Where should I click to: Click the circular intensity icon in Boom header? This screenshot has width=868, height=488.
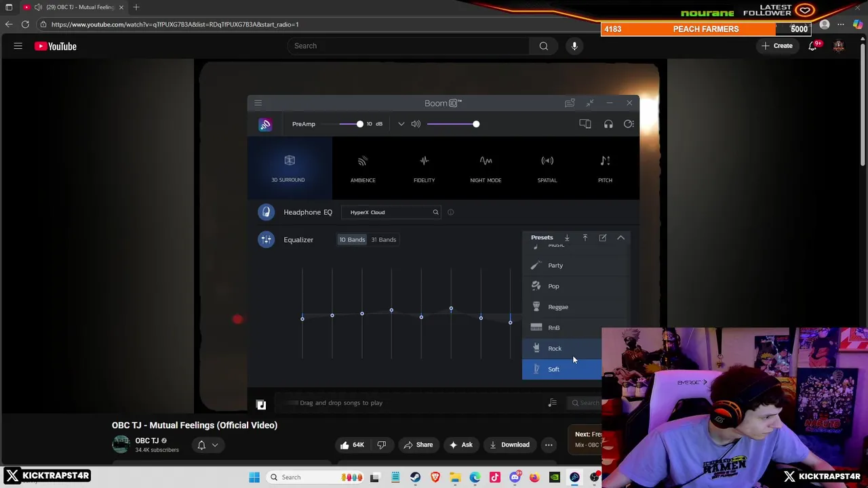629,124
